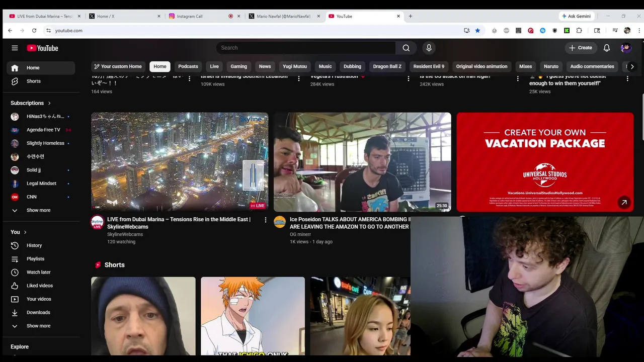The image size is (644, 362).
Task: Focus the YouTube search field
Action: [x=306, y=48]
